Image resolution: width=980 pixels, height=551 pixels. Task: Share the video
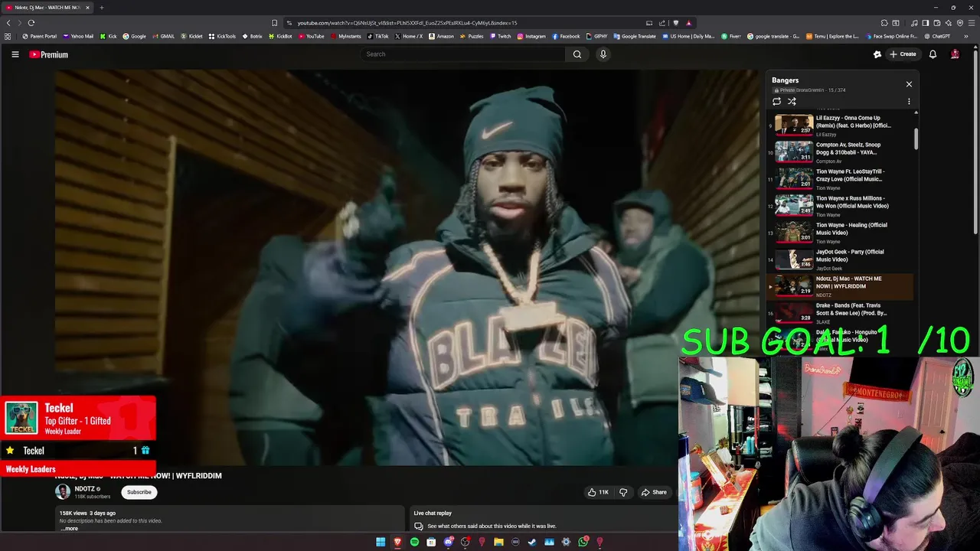pos(654,492)
